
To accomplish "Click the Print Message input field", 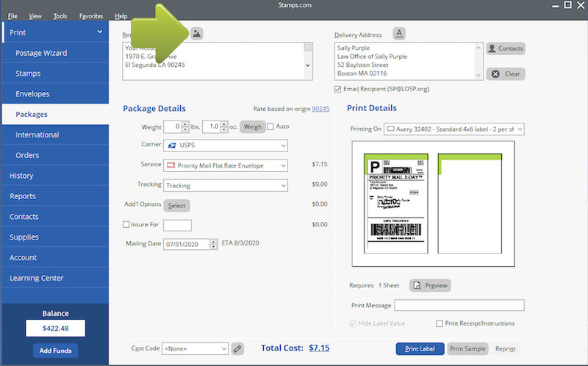I will pos(459,305).
